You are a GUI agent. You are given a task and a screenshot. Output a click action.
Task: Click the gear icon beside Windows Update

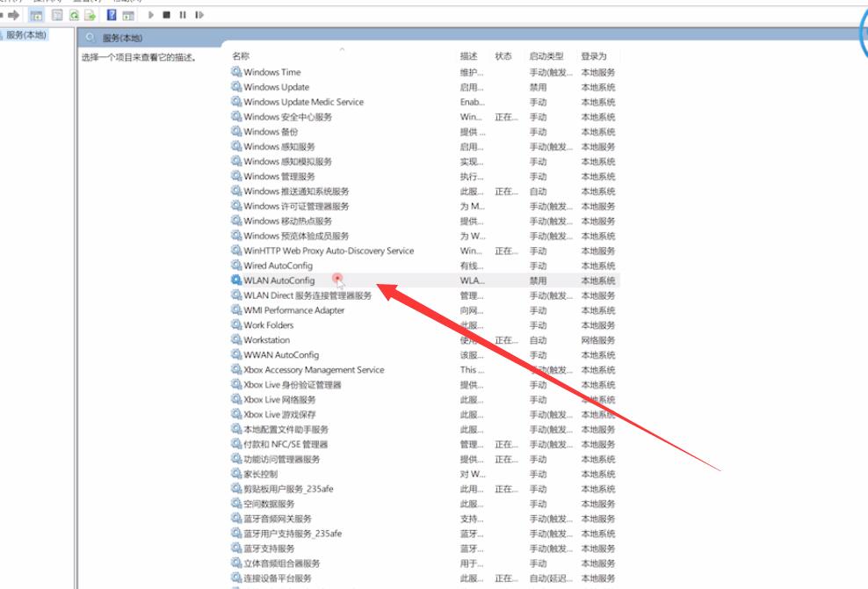point(236,86)
